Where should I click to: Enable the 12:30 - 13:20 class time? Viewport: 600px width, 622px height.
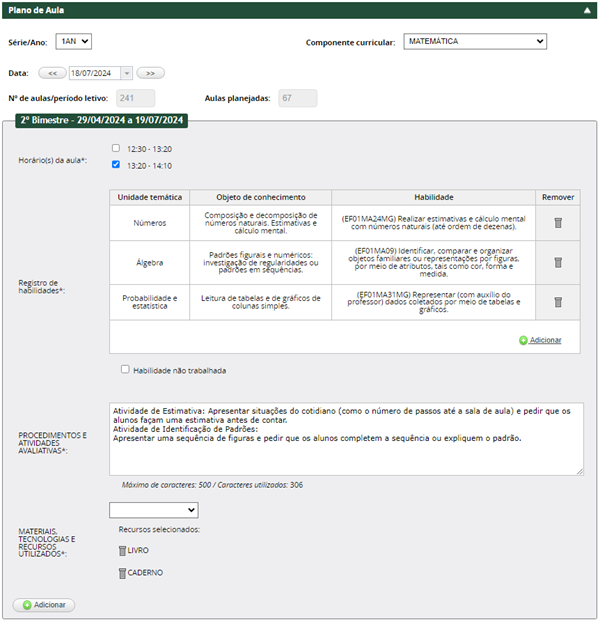[116, 148]
